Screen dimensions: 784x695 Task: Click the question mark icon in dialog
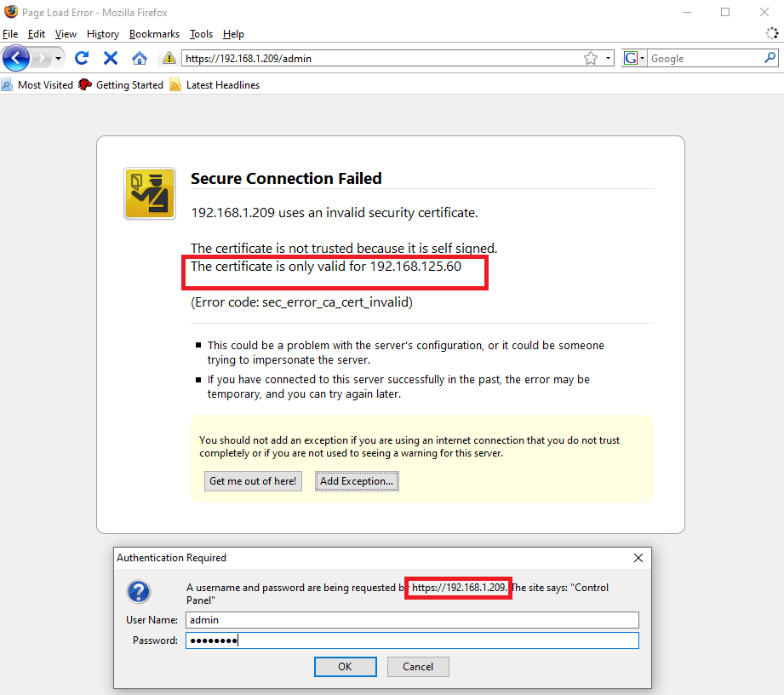(139, 592)
